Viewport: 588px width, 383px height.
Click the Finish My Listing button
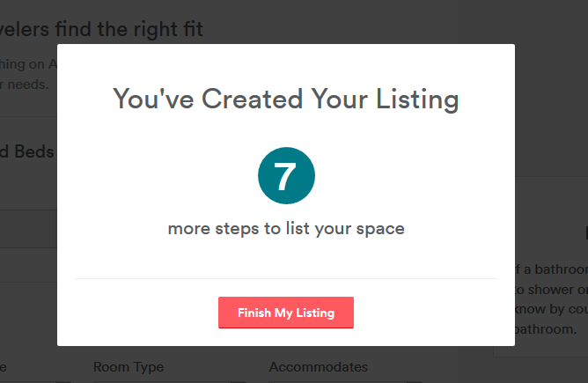coord(285,313)
